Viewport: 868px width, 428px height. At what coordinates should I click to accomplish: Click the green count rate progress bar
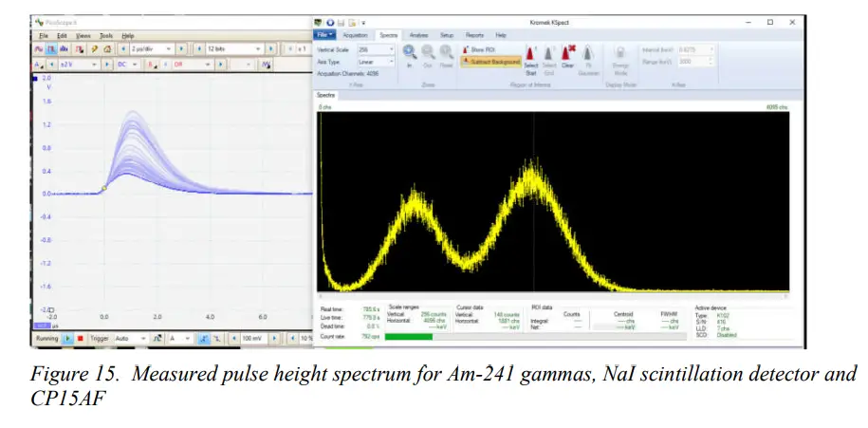[409, 337]
